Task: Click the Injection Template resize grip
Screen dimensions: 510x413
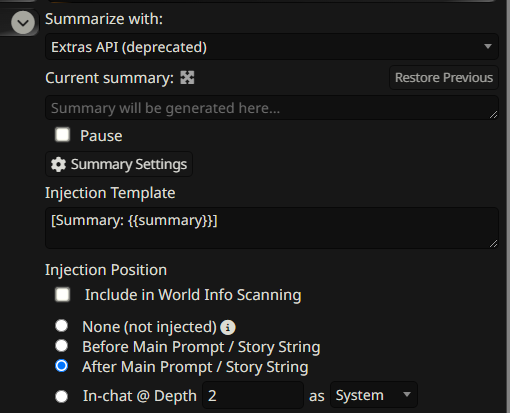Action: pyautogui.click(x=494, y=244)
